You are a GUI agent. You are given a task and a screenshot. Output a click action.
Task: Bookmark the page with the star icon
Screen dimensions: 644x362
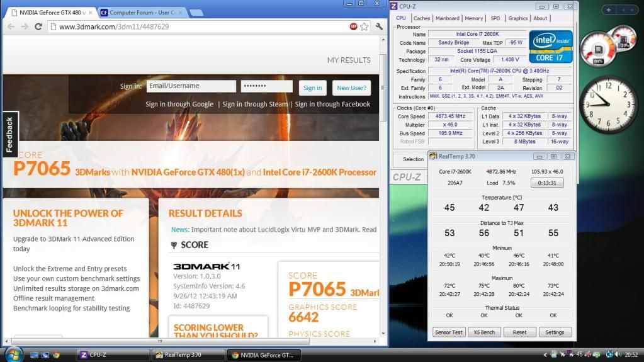coord(364,26)
